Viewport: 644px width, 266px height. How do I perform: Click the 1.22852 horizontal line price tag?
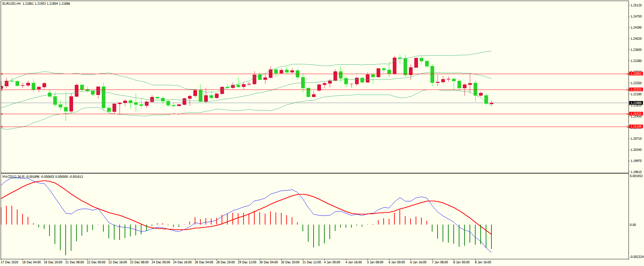click(636, 73)
